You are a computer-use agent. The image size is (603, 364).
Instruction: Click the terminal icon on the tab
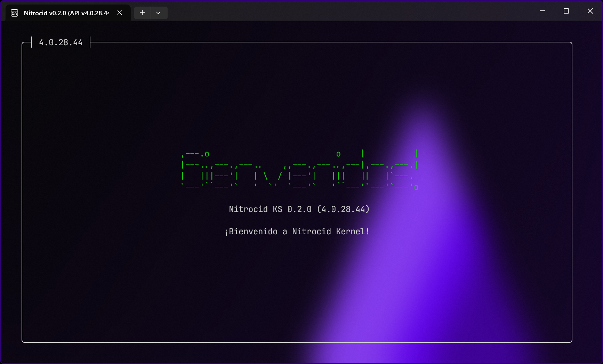coord(15,13)
